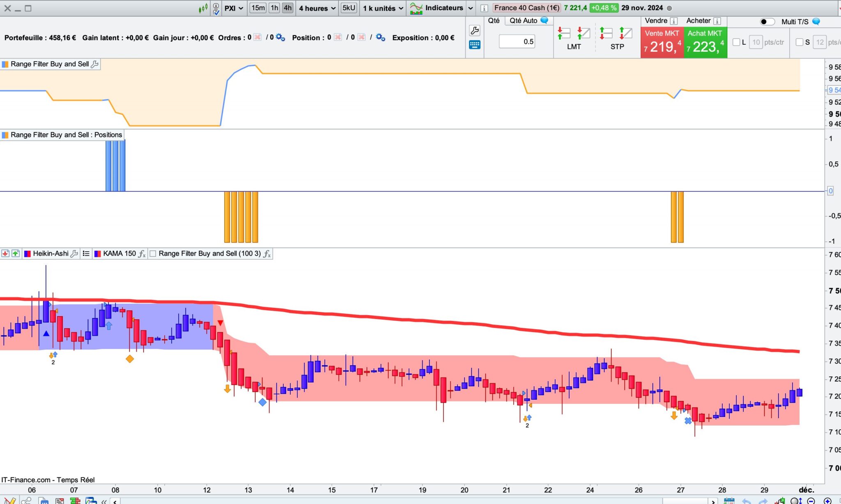
Task: Click the chart style candlestick icon in top toolbar
Action: 203,8
